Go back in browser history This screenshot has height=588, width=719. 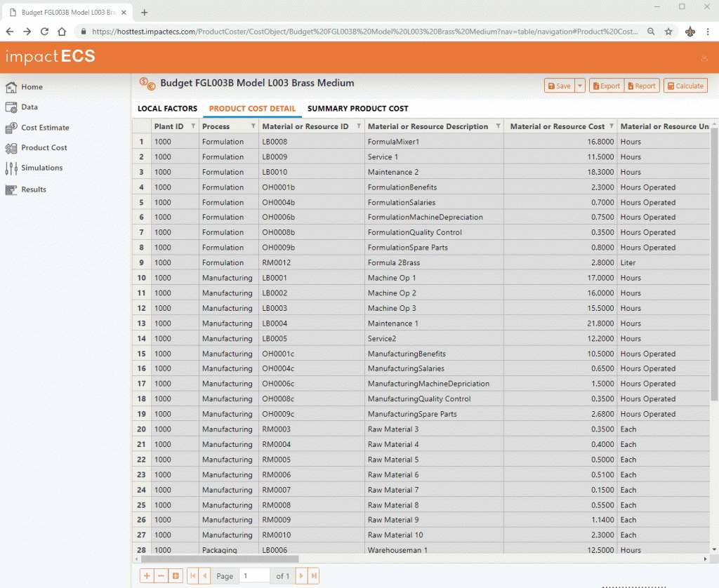click(10, 32)
